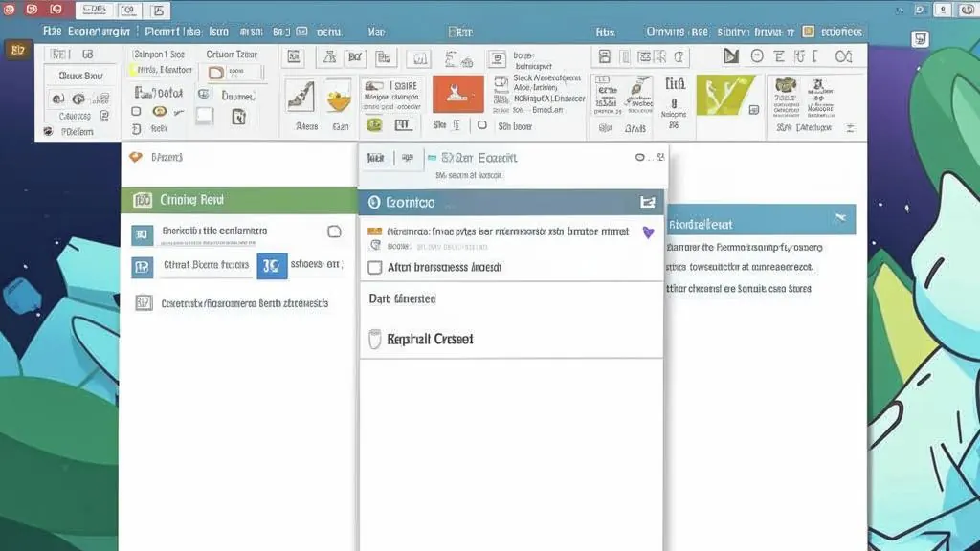
Task: Click the icon in the green left panel header
Action: pyautogui.click(x=143, y=200)
